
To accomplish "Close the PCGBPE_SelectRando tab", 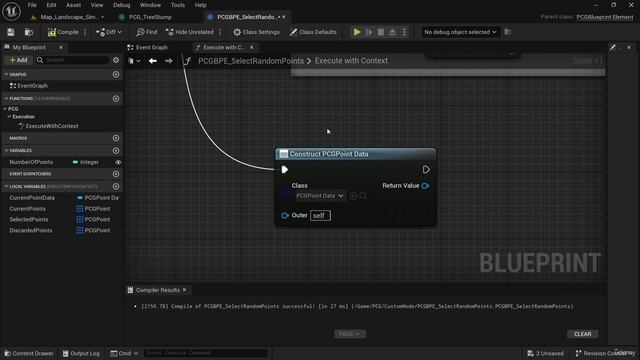I will click(284, 17).
